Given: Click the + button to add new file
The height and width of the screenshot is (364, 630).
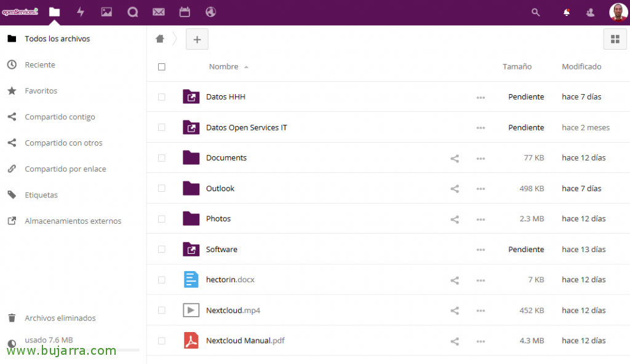Looking at the screenshot, I should (197, 39).
